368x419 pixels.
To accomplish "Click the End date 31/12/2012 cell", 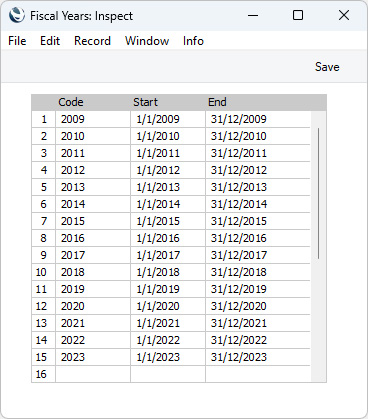I will (258, 170).
